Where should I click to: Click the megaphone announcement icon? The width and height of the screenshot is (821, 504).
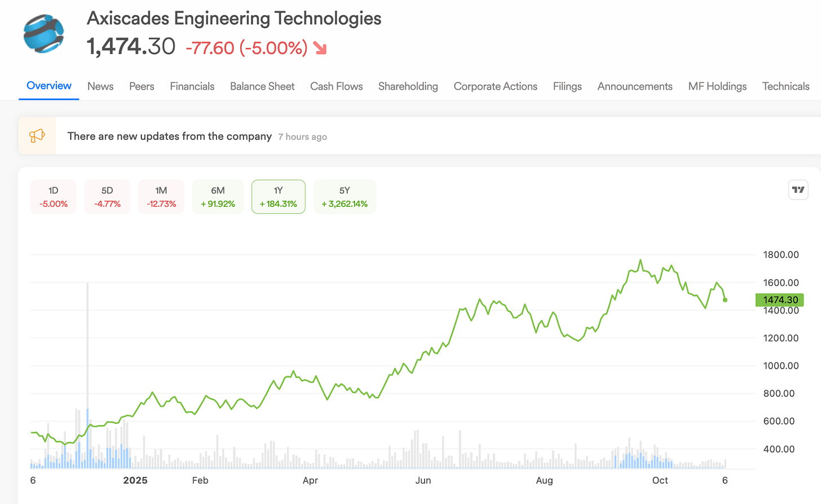(37, 136)
